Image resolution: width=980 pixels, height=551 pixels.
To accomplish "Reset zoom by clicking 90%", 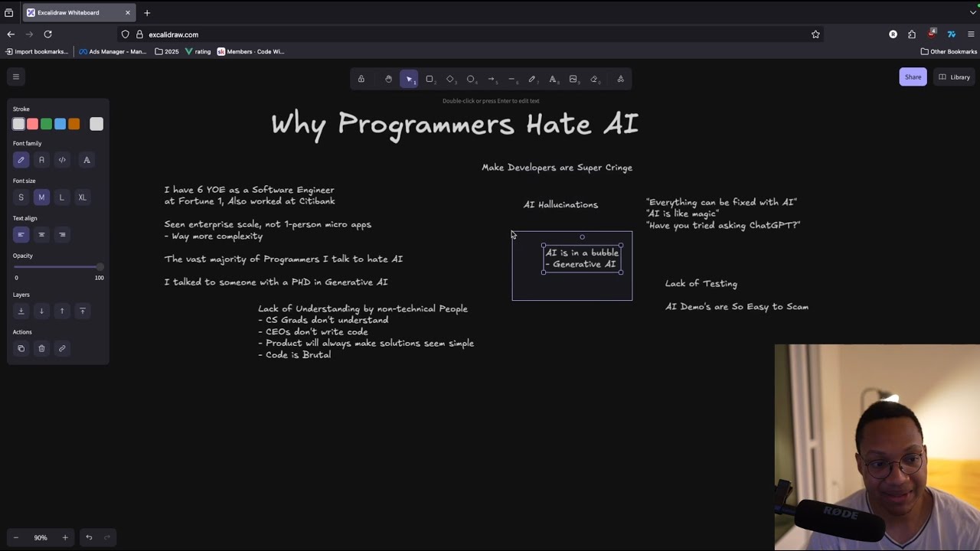I will point(40,537).
